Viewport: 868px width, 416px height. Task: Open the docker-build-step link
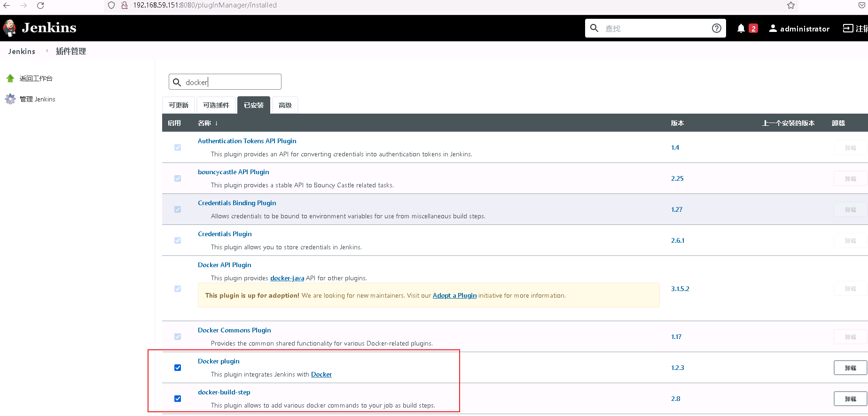[224, 392]
